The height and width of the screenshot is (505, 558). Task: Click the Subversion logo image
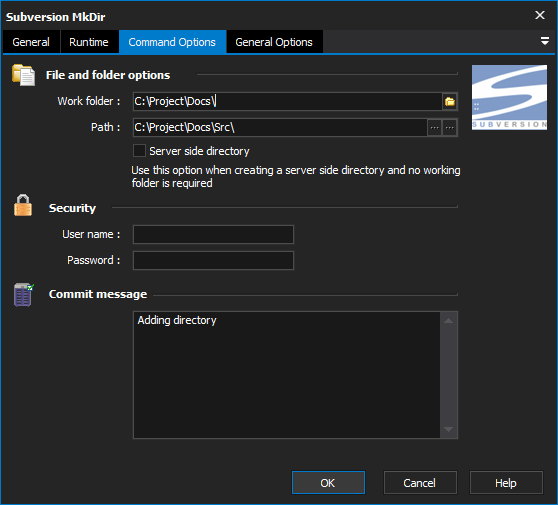(509, 97)
